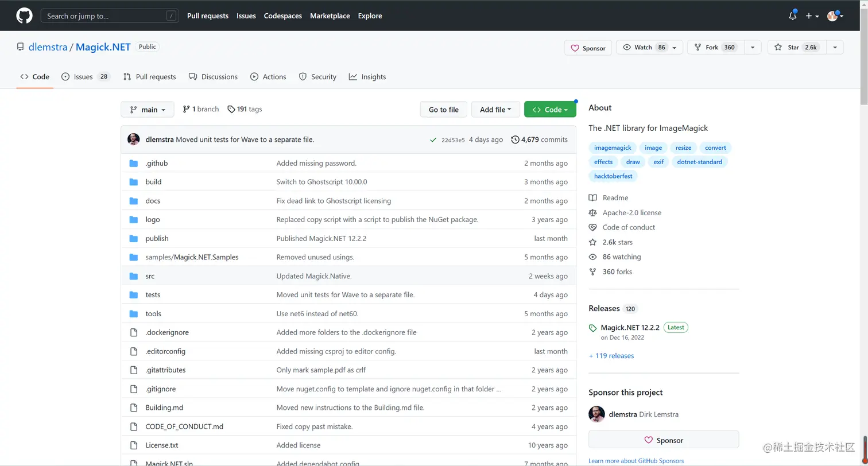Click the wide Sponsor button in sidebar
Image resolution: width=868 pixels, height=466 pixels.
(664, 440)
